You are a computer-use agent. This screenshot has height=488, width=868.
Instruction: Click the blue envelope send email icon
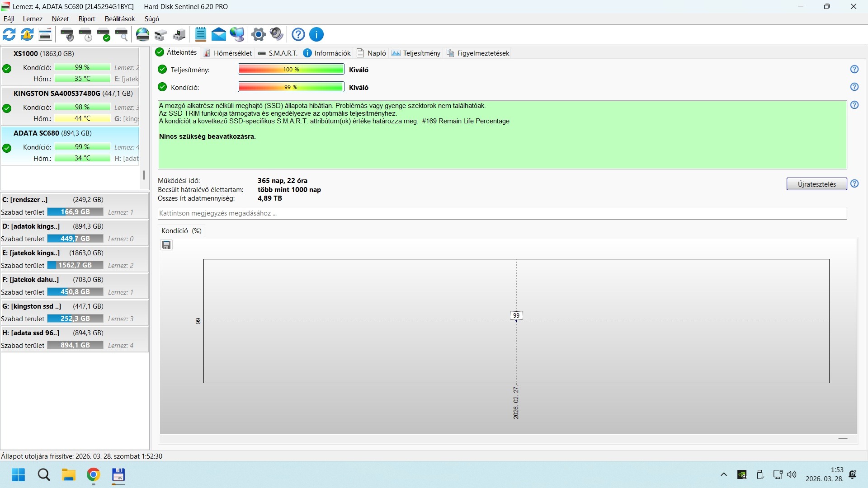(219, 34)
